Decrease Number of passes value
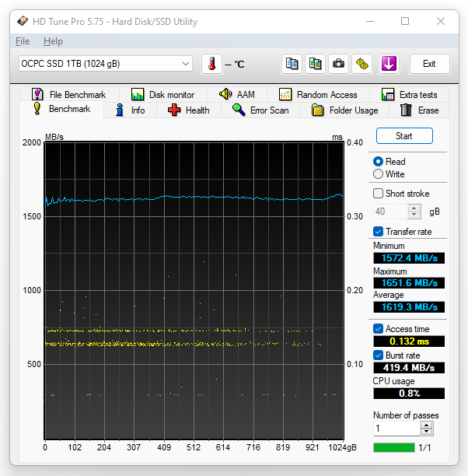 [x=427, y=432]
